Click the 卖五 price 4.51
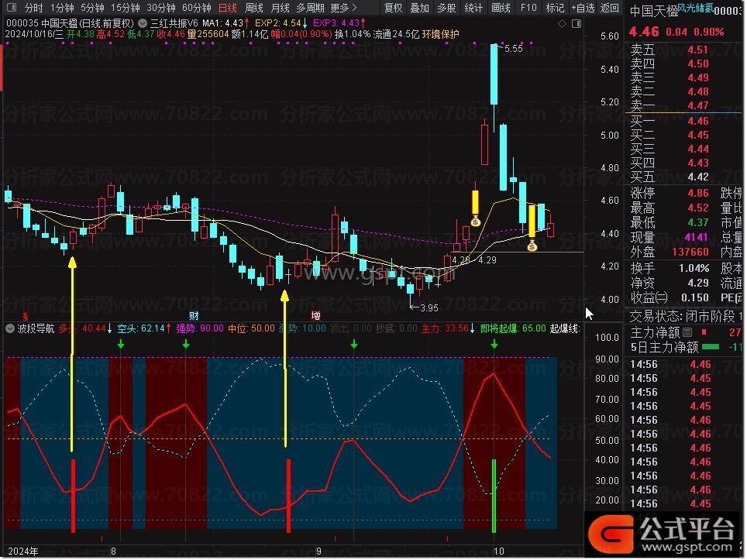Viewport: 747px width, 560px height. [x=698, y=50]
